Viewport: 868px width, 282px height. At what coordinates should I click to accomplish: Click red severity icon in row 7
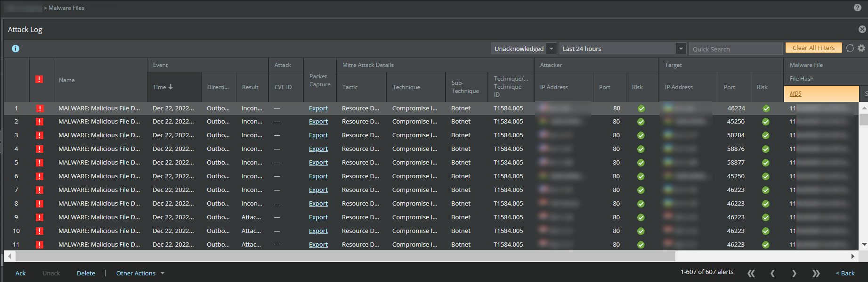point(40,190)
